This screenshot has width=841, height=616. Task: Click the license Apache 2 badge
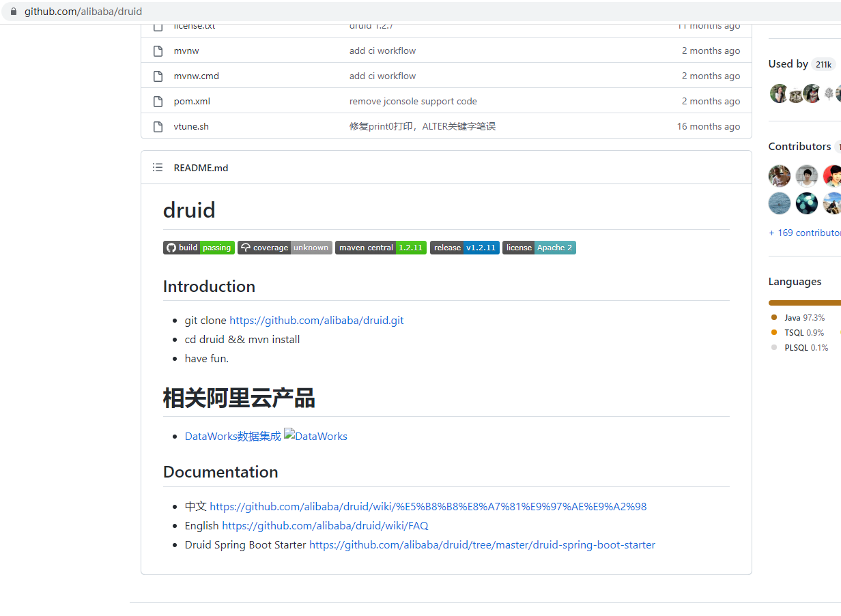539,248
